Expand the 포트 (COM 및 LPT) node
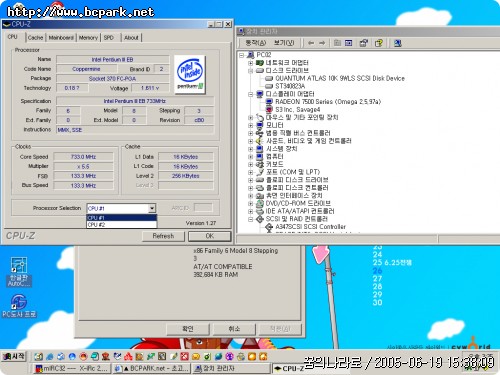 250,172
